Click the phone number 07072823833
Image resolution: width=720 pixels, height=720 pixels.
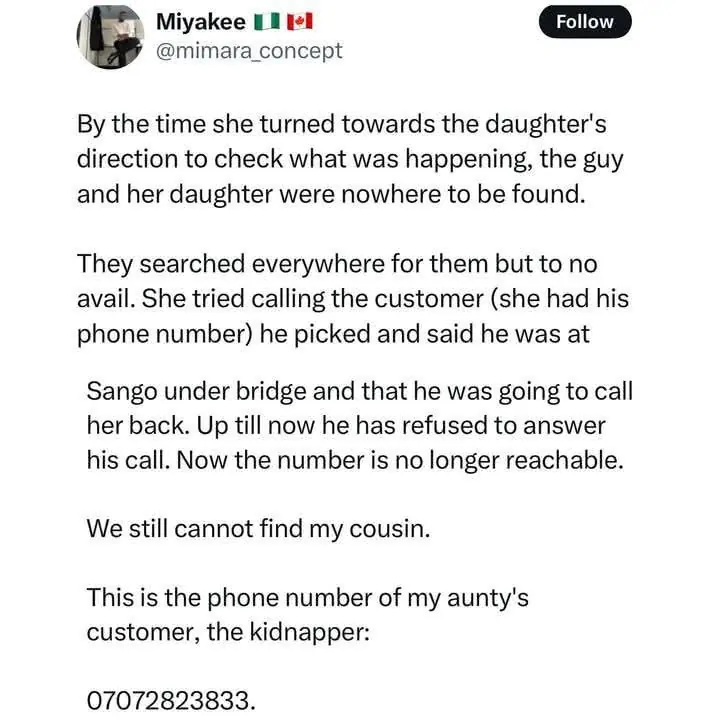click(169, 701)
